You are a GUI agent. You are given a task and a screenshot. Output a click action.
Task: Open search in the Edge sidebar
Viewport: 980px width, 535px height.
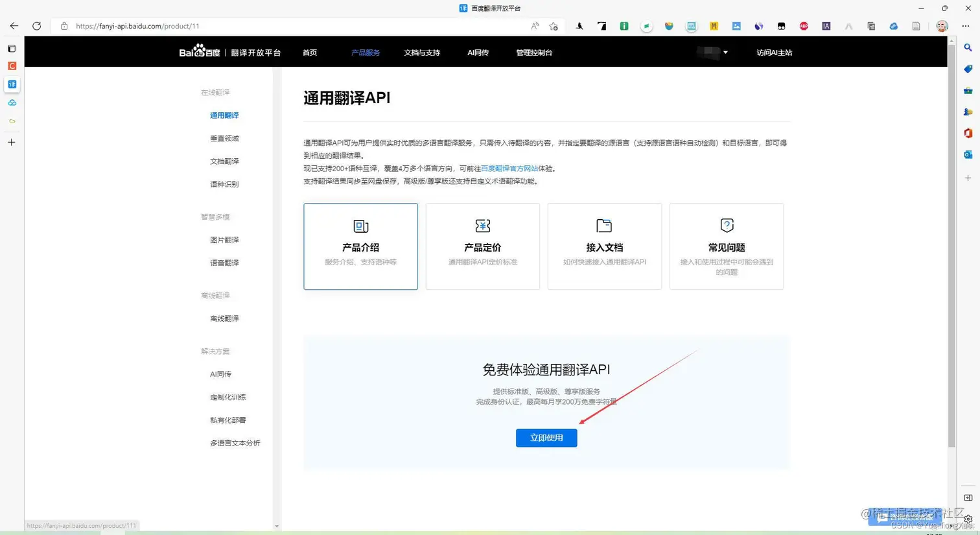[x=968, y=47]
